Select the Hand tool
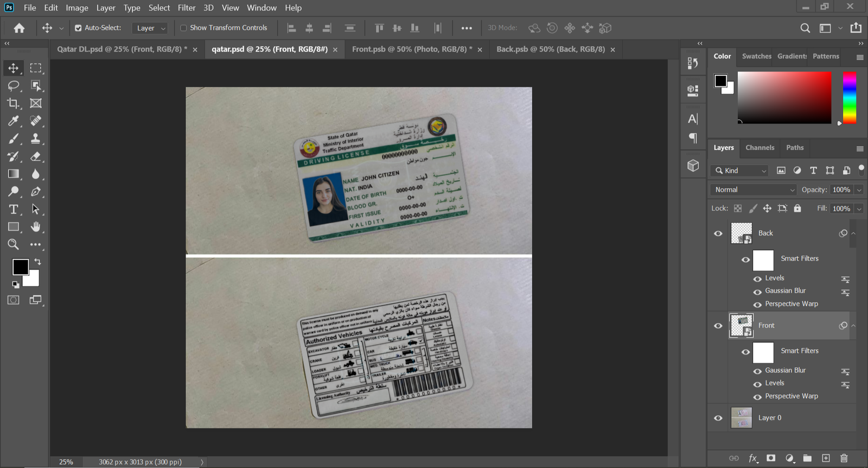Image resolution: width=868 pixels, height=468 pixels. (x=36, y=227)
